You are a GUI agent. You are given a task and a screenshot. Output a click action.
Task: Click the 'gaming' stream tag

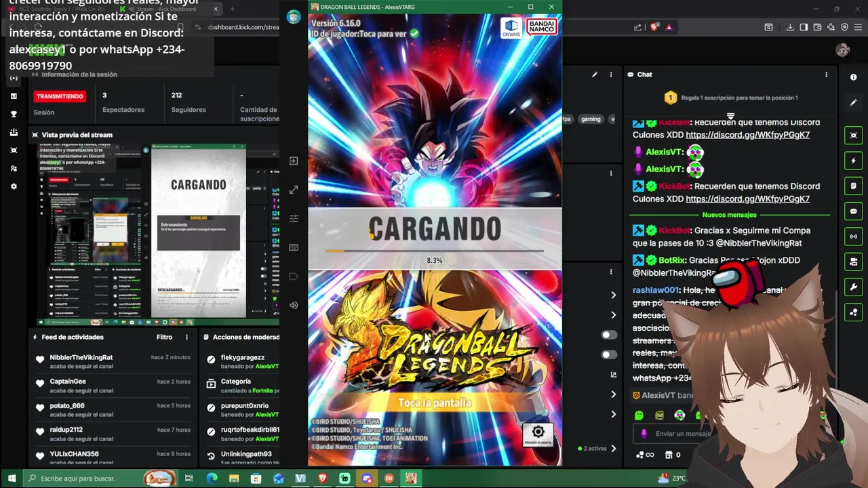coord(591,119)
